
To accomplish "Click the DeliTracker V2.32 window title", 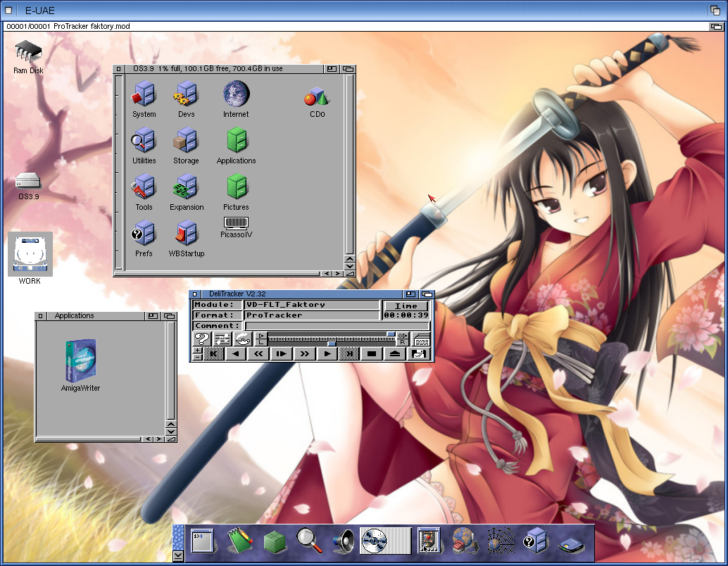I will (237, 294).
